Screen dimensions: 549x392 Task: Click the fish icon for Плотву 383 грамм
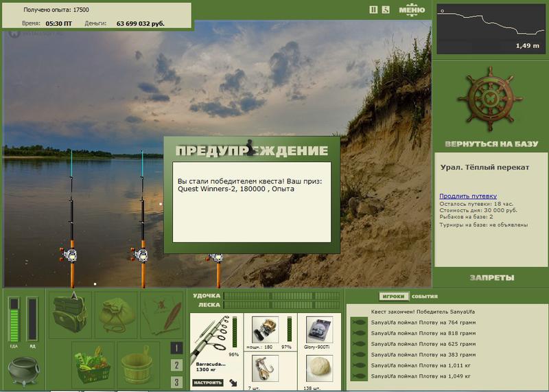tap(359, 354)
